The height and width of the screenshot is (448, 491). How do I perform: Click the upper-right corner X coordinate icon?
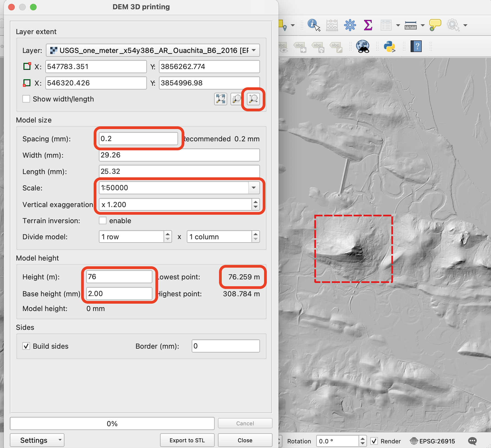tap(27, 66)
